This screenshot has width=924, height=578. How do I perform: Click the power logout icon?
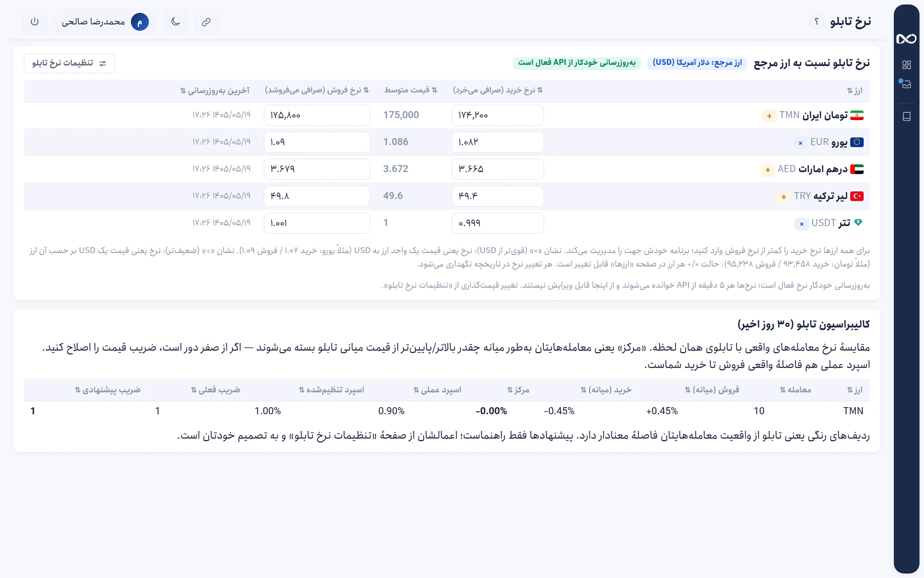[x=34, y=22]
